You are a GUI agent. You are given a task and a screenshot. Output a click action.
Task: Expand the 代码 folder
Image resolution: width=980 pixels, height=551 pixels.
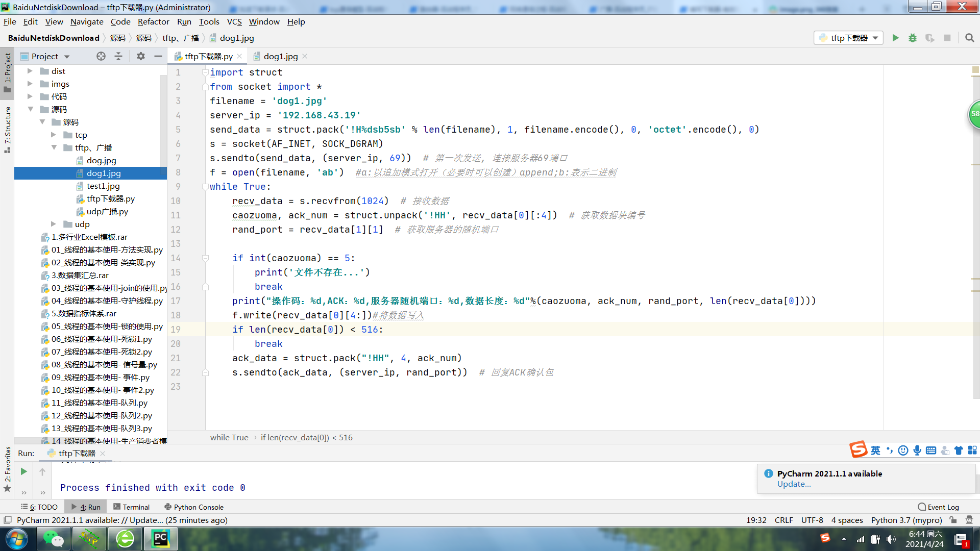(x=30, y=96)
